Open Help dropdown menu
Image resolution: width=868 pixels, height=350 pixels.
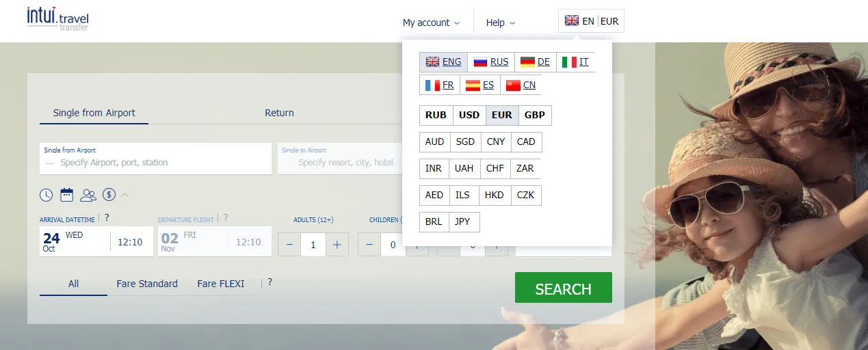click(x=501, y=23)
